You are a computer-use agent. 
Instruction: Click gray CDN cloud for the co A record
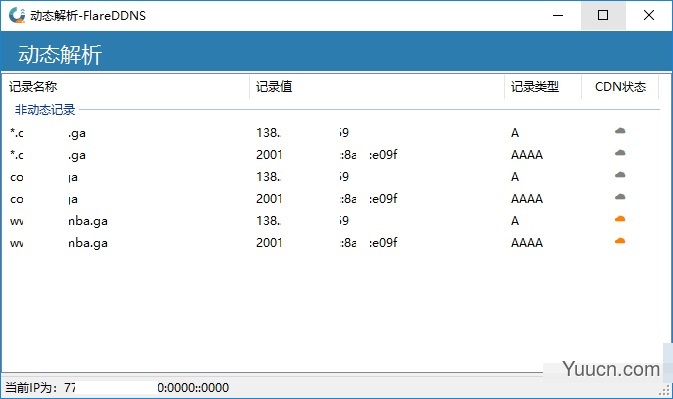pos(620,175)
